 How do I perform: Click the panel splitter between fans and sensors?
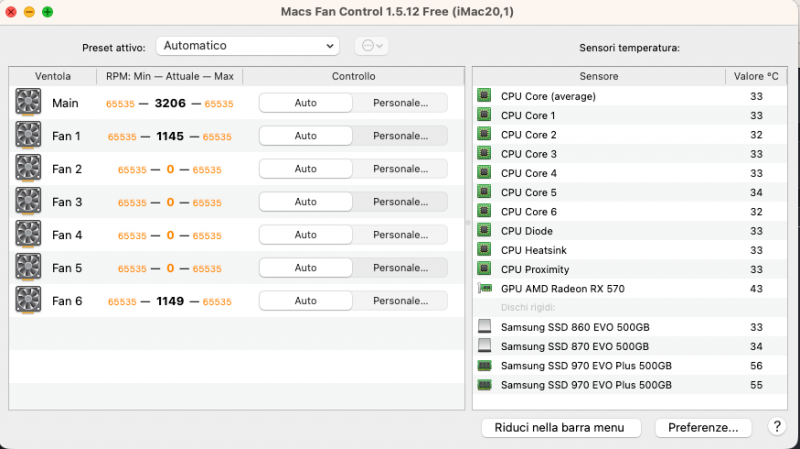pos(469,222)
